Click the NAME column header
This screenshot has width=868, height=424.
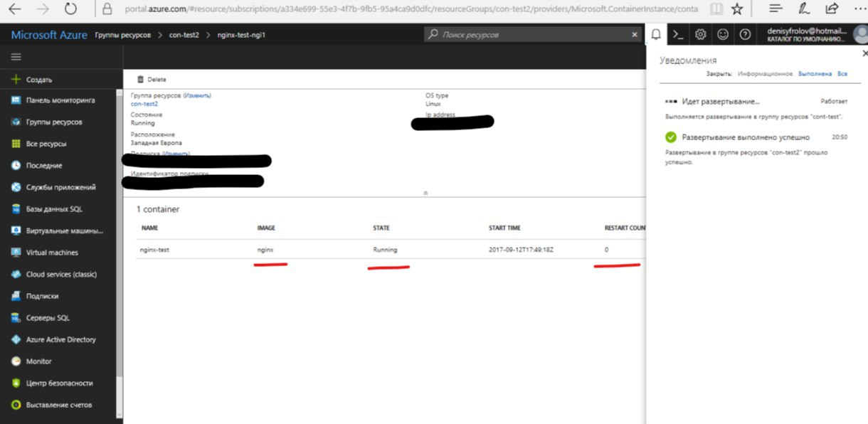point(149,228)
